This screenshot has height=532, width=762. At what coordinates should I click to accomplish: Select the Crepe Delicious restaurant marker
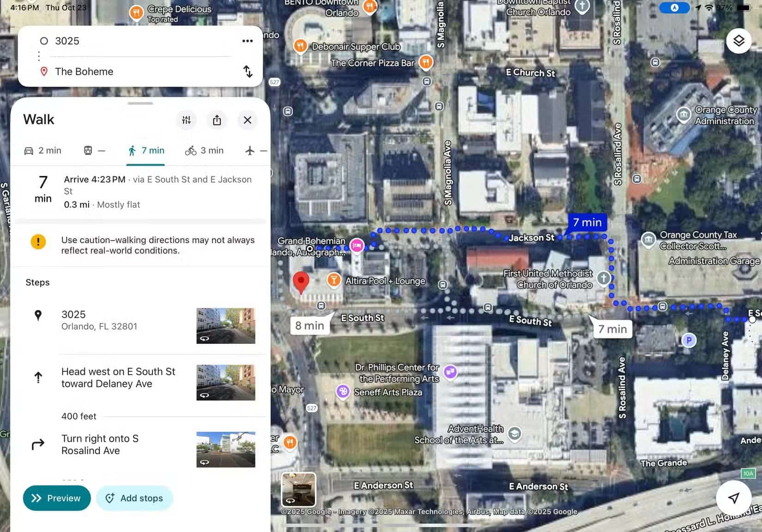[x=136, y=12]
